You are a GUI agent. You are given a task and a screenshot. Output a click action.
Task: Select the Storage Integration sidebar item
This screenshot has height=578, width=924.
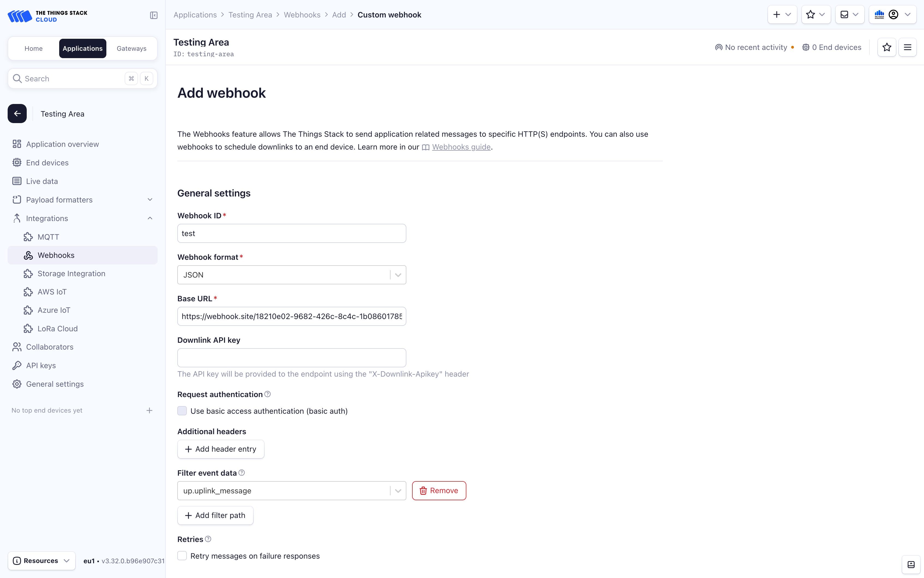71,273
